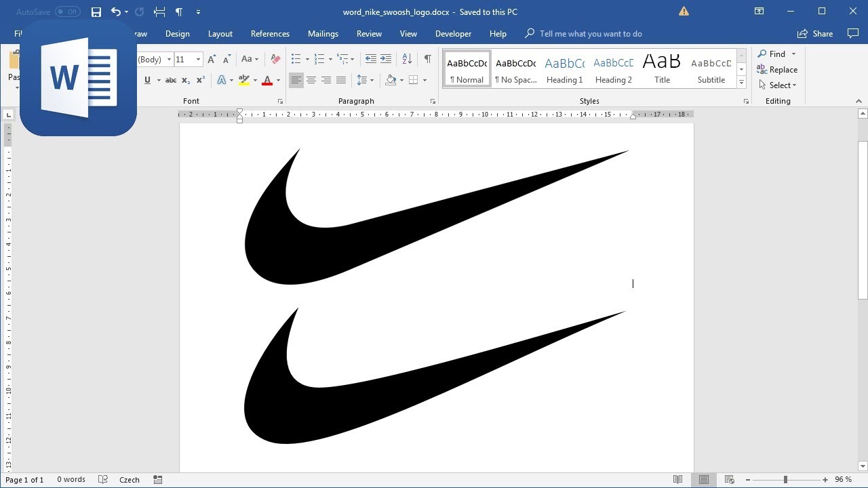Screen dimensions: 868x488
Task: Open the Comments pane icon
Action: [853, 33]
